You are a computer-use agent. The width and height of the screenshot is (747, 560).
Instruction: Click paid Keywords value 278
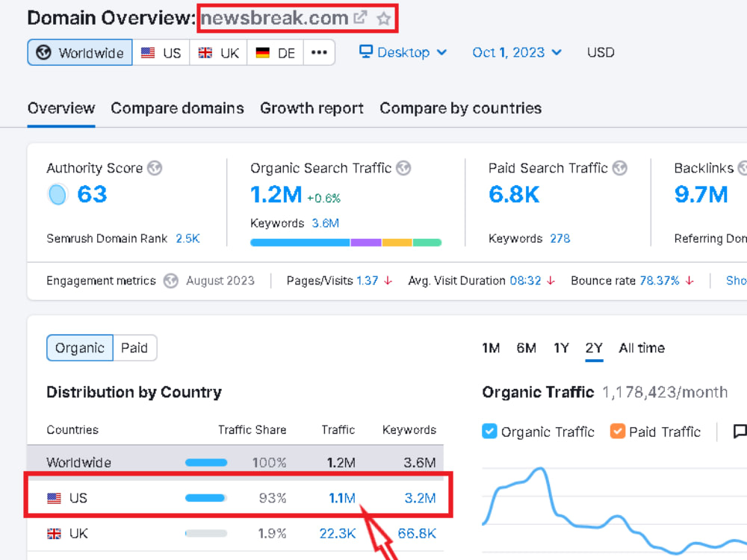tap(560, 238)
